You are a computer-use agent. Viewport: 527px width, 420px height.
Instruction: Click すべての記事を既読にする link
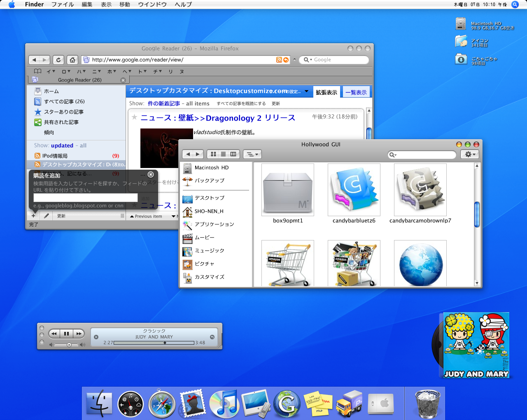[241, 104]
